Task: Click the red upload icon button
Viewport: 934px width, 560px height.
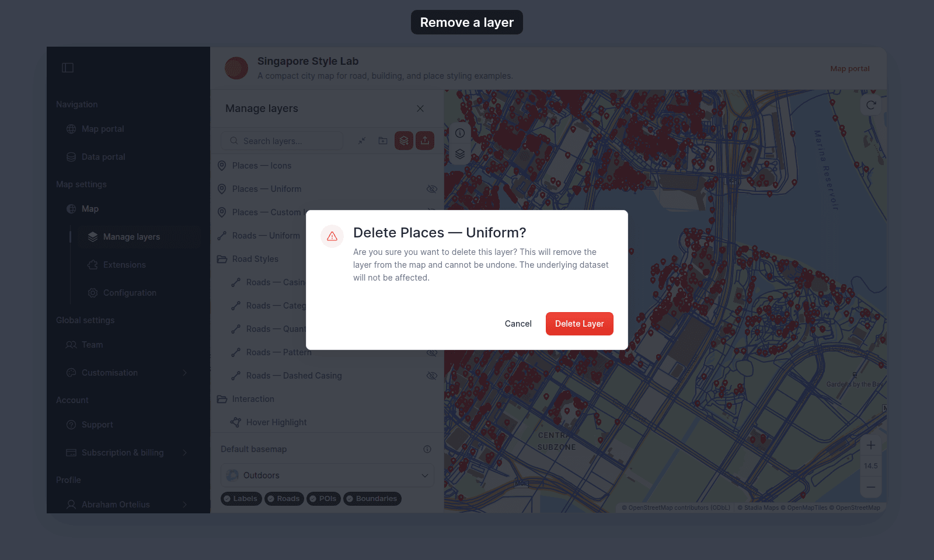Action: pyautogui.click(x=425, y=141)
